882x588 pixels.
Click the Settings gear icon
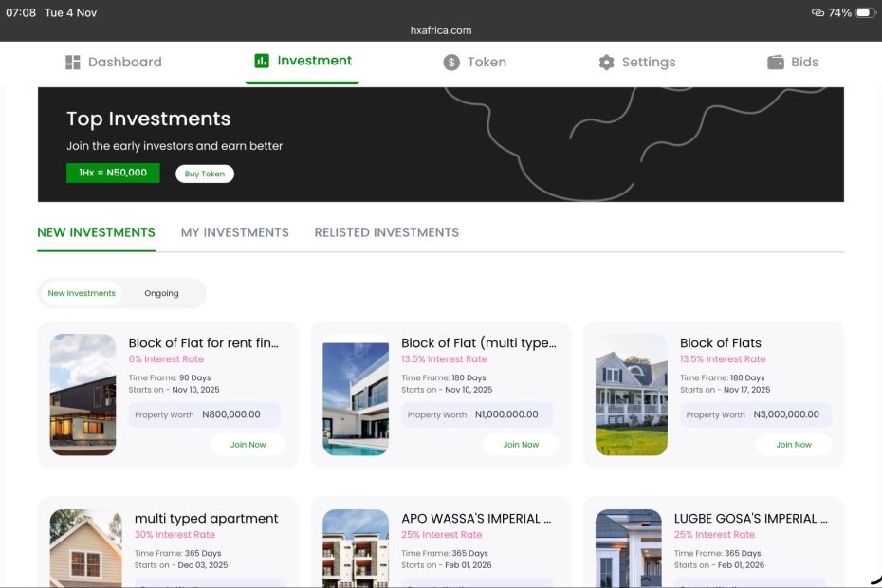point(607,63)
